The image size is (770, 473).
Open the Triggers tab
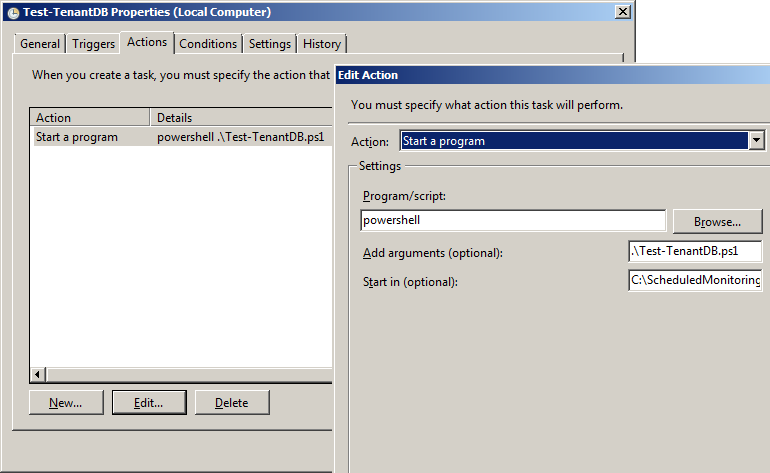point(93,44)
